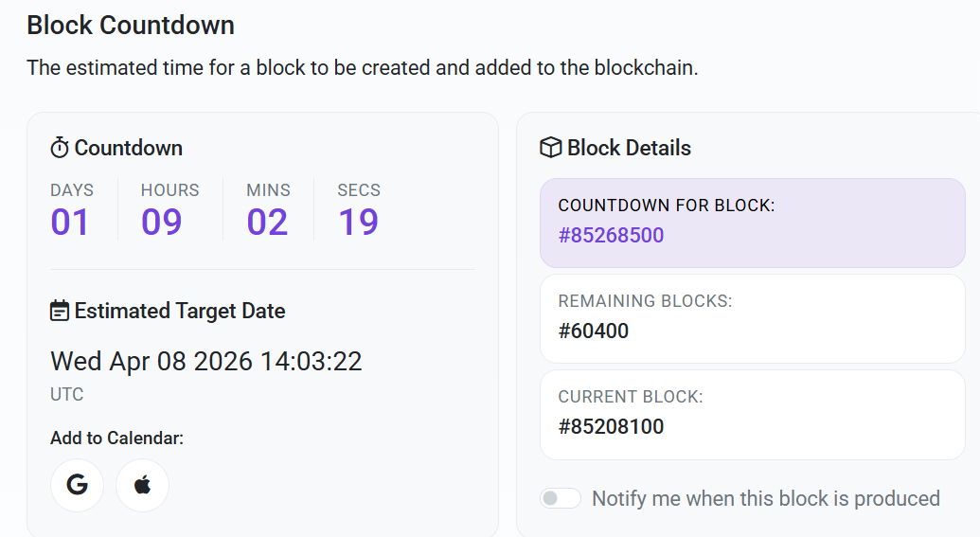Click the MINS value 02

tap(267, 223)
